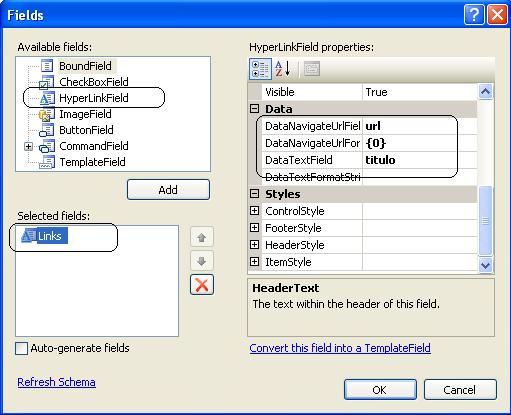Viewport: 511px width, 415px height.
Task: Click the properties scrollbar down arrow
Action: pyautogui.click(x=485, y=265)
